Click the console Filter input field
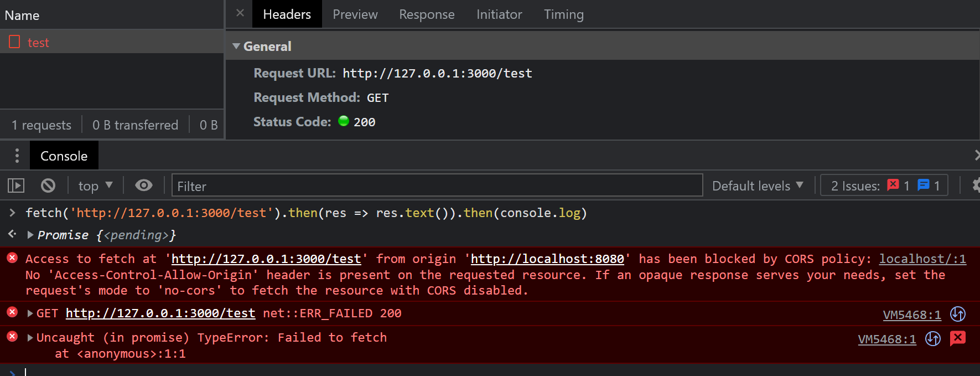 437,186
